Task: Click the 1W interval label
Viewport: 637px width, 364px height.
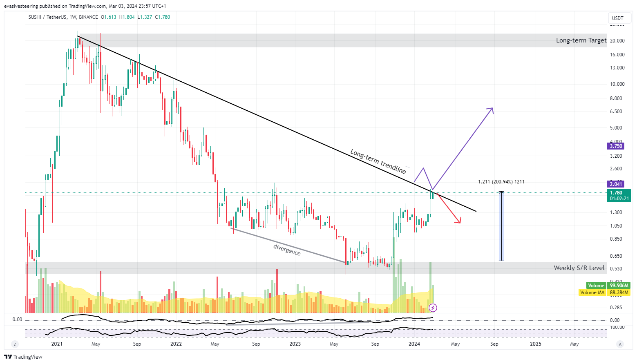Action: tap(73, 17)
